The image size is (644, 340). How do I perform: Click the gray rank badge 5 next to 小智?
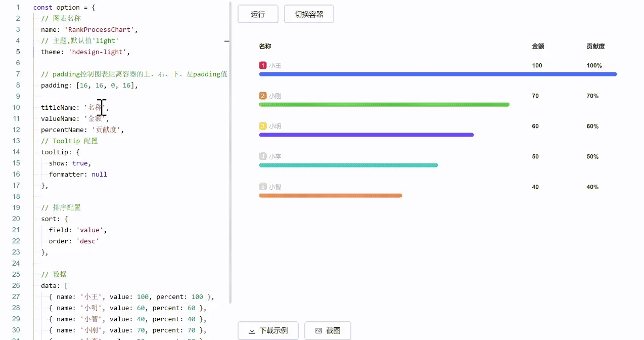262,186
